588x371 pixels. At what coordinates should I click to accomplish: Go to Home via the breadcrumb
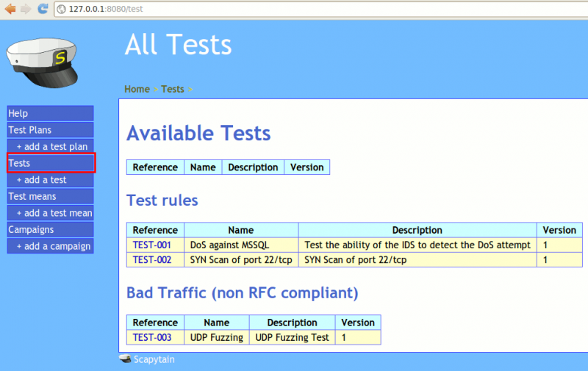[137, 89]
